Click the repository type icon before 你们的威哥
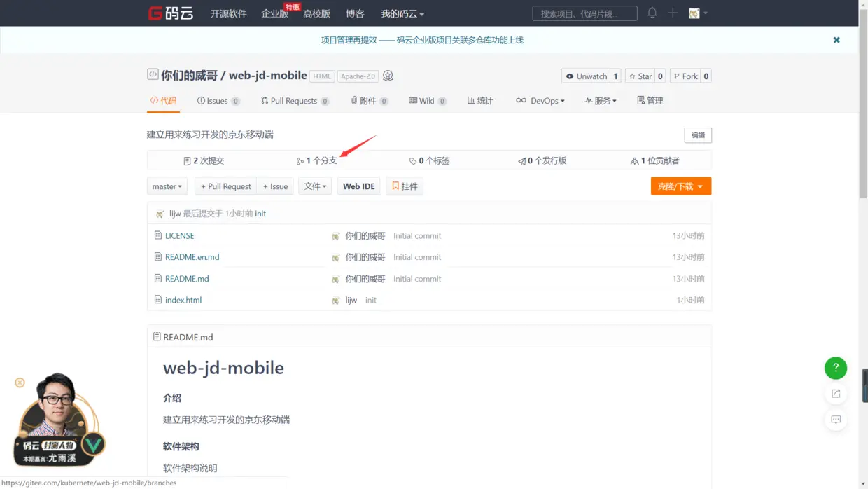The image size is (868, 489). (x=153, y=74)
